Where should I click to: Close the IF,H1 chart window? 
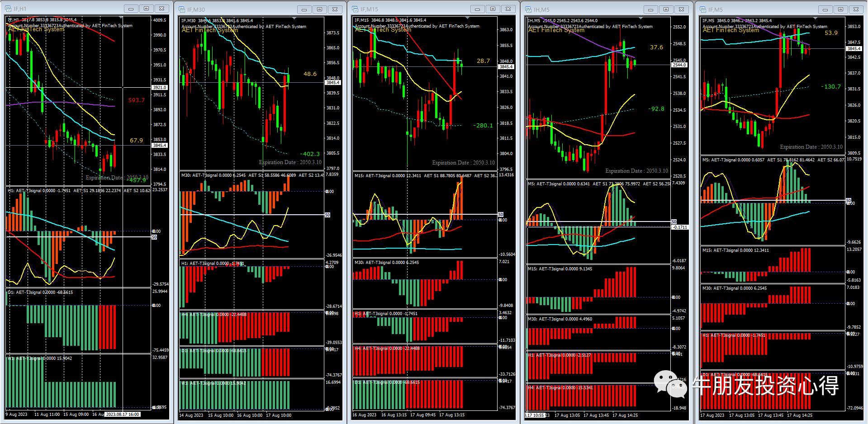point(162,9)
